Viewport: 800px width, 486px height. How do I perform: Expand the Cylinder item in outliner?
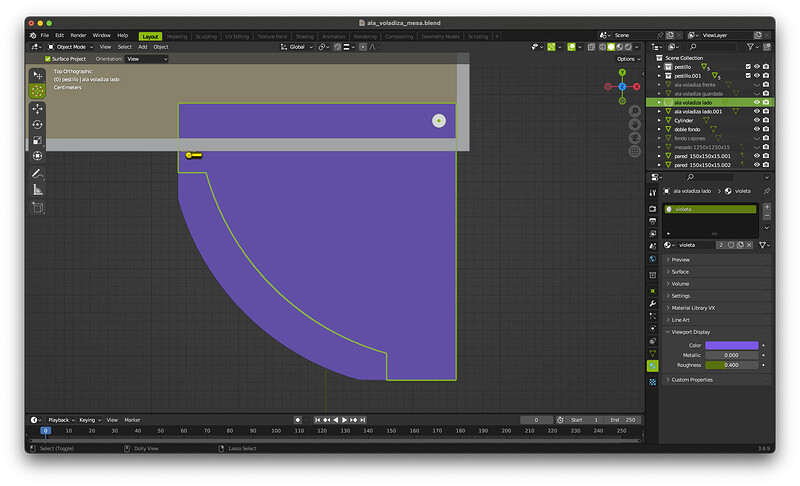(659, 120)
